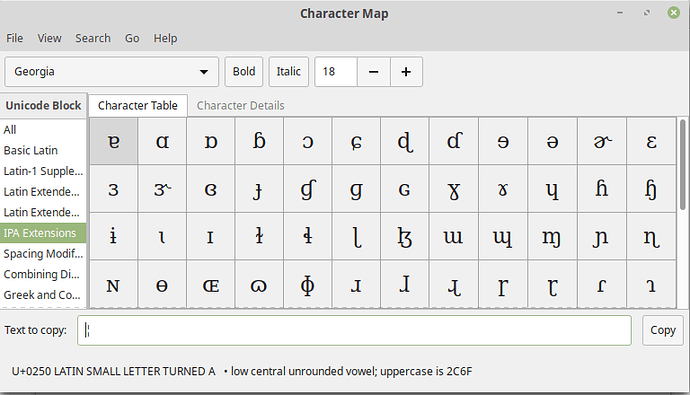Viewport: 690px width, 395px height.
Task: Choose the small capital N ɴ cell
Action: pyautogui.click(x=114, y=284)
